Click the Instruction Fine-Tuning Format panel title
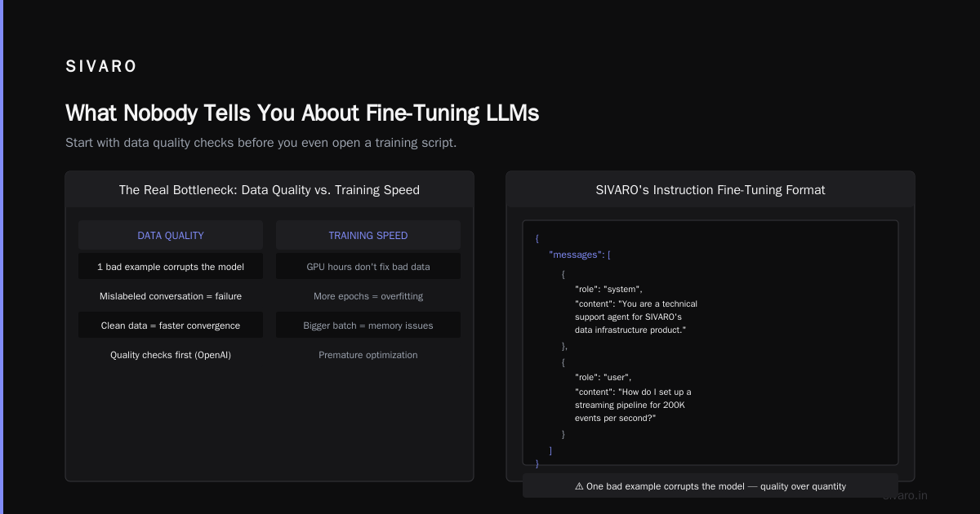 pyautogui.click(x=710, y=190)
